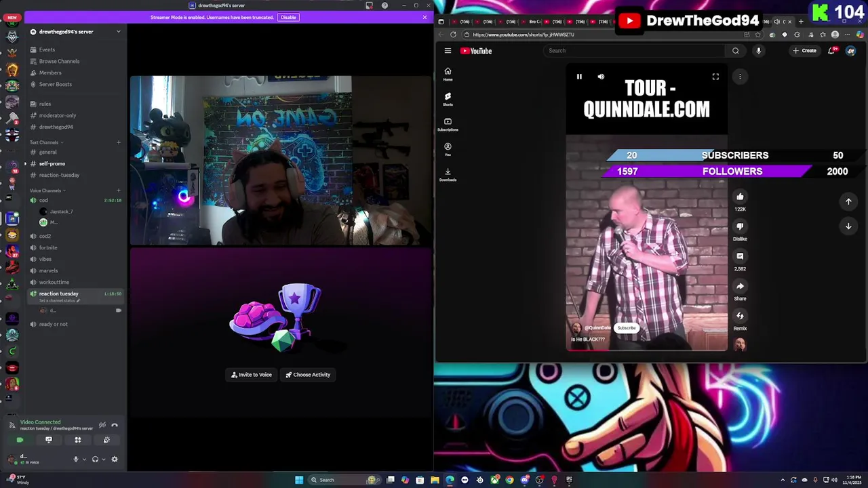Join the fortnite voice channel
Screen dimensions: 868x488
click(75, 247)
